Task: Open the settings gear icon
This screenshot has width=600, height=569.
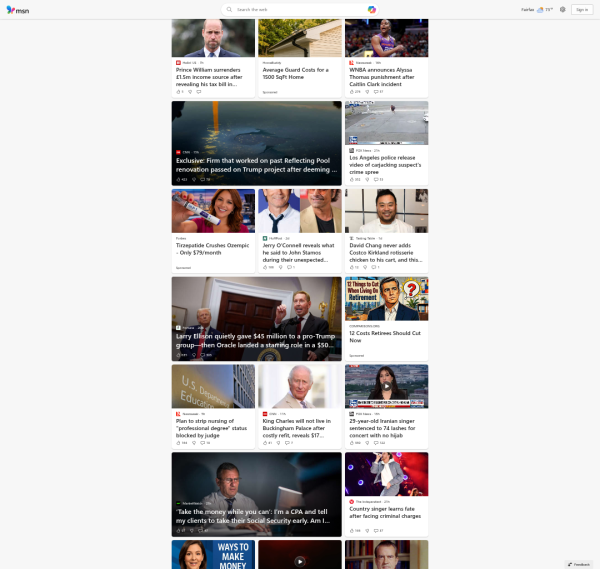Action: pyautogui.click(x=562, y=10)
